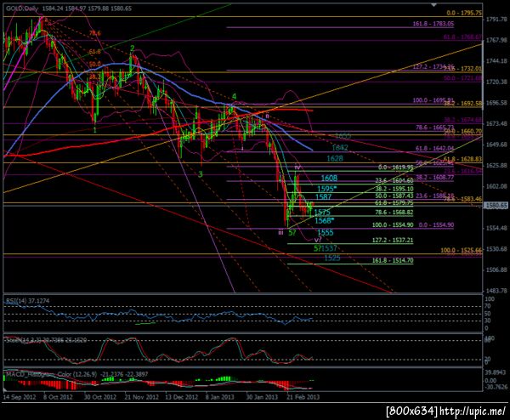Select the '100.0 - 1695.91' Fibonacci label
The width and height of the screenshot is (510, 420).
coord(433,100)
